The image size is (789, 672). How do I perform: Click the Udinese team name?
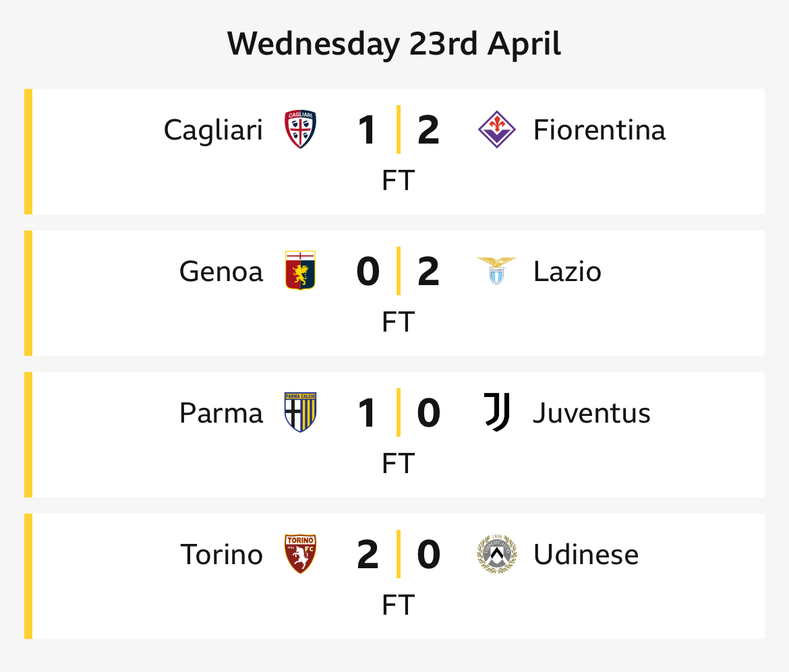pos(586,554)
